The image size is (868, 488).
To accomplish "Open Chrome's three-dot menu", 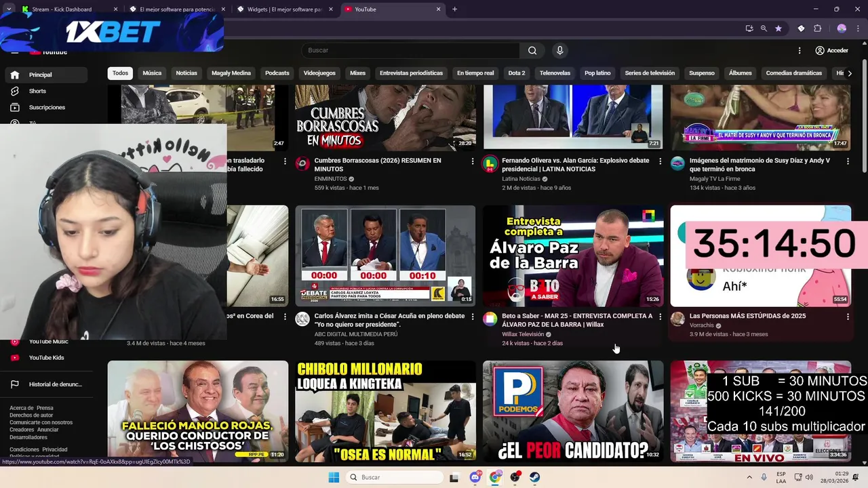I will [857, 28].
